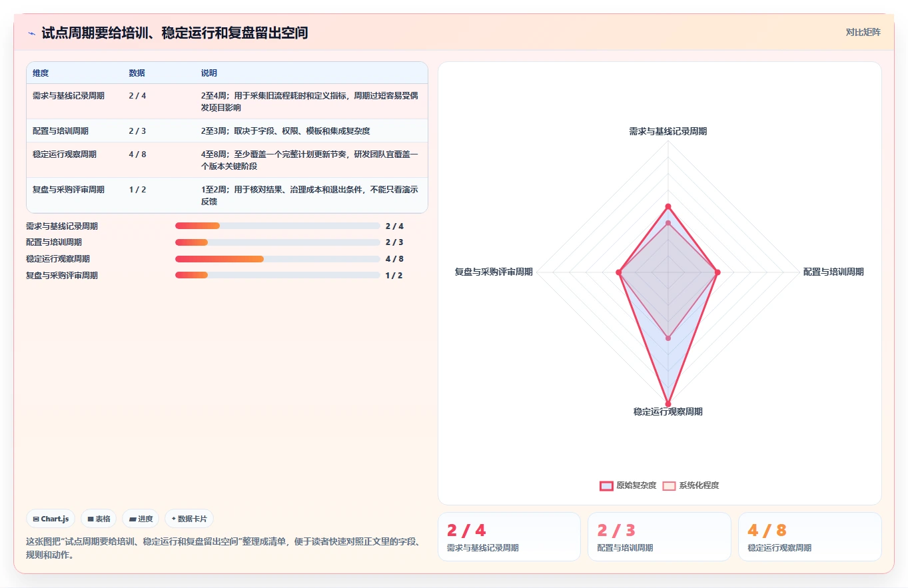Click the 维度 column header

tap(41, 73)
